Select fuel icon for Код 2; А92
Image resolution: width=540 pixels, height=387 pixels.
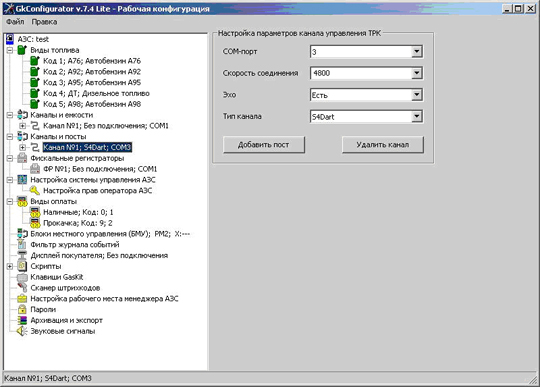click(x=35, y=72)
